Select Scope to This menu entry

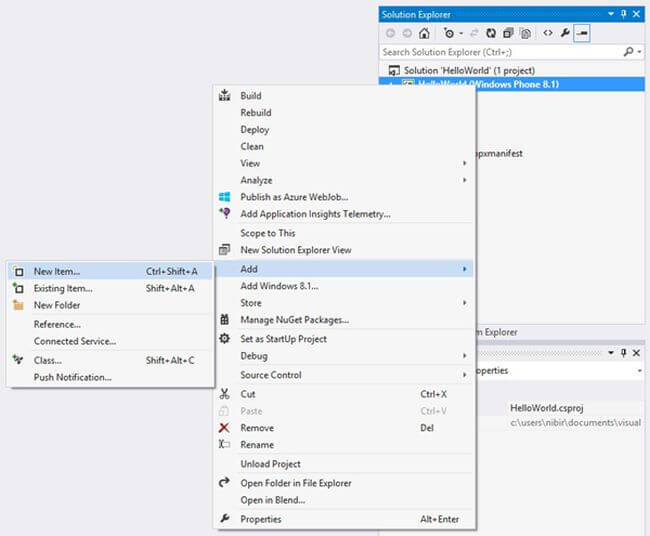(267, 233)
